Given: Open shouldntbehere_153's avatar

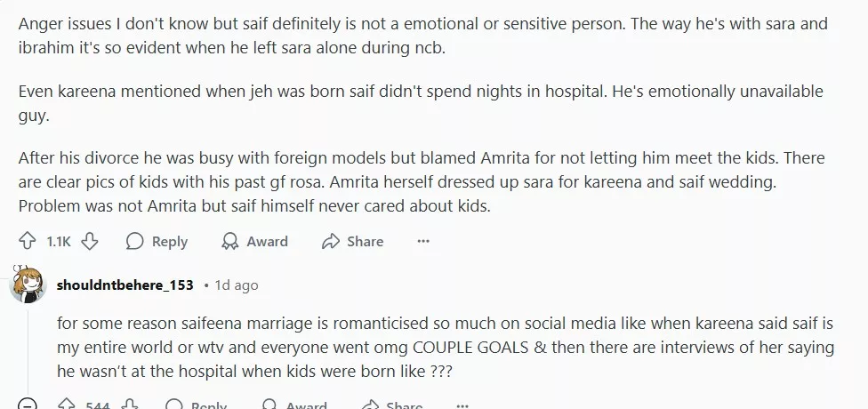Looking at the screenshot, I should pyautogui.click(x=28, y=285).
